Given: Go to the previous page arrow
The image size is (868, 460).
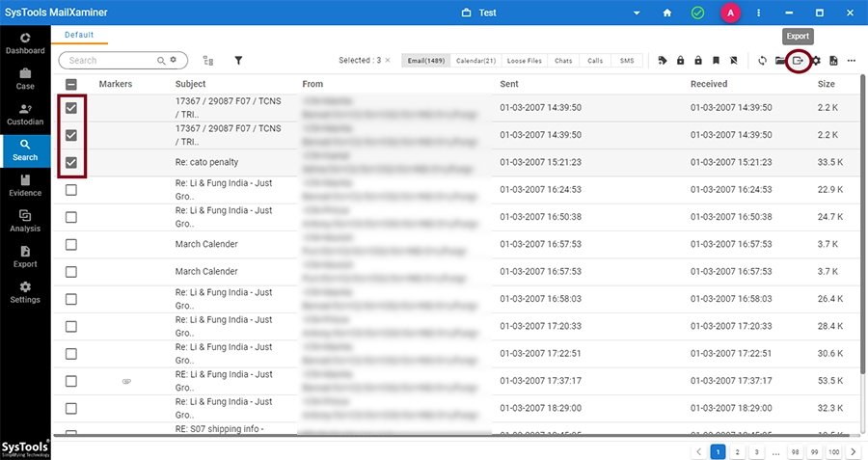Looking at the screenshot, I should tap(698, 451).
